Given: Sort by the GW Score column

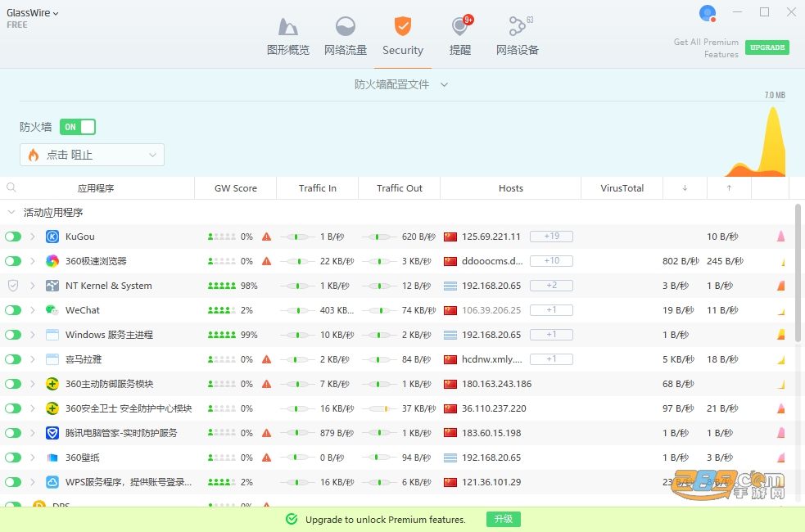Looking at the screenshot, I should 236,188.
